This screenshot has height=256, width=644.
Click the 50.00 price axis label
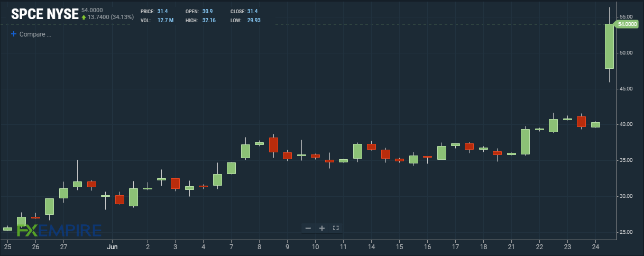click(x=627, y=52)
